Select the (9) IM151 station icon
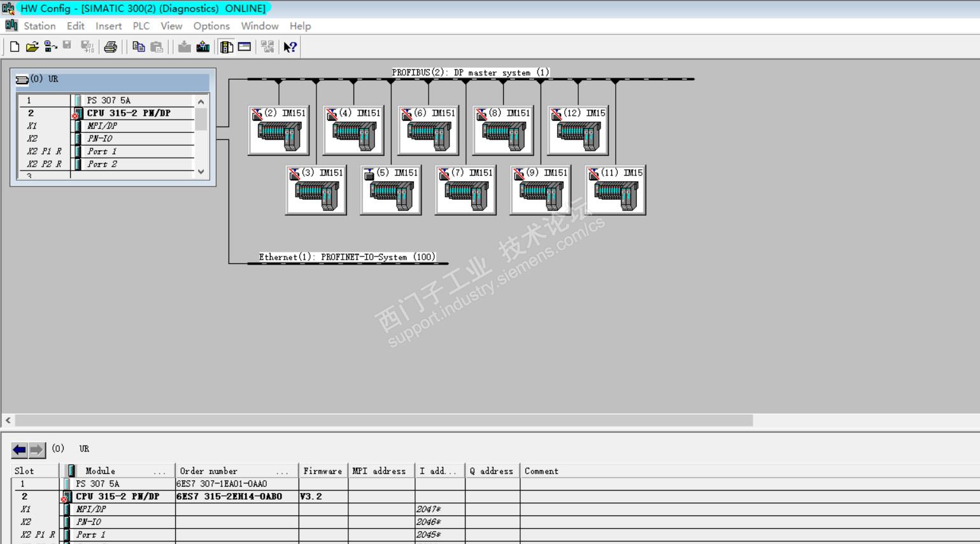This screenshot has height=544, width=980. pyautogui.click(x=541, y=190)
